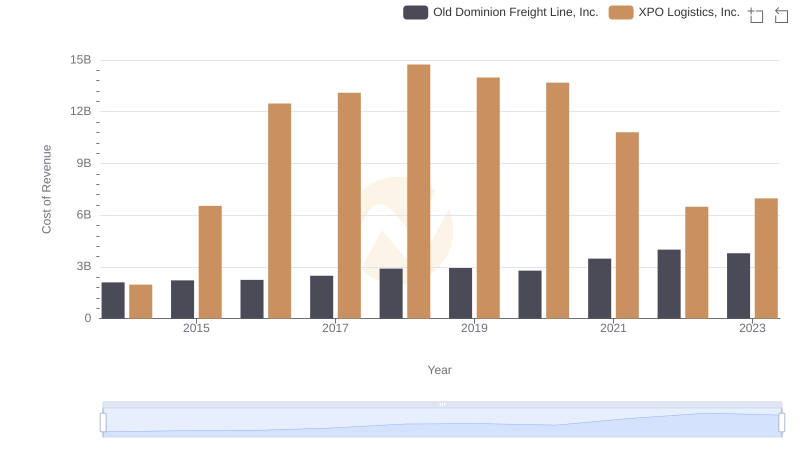Click the 12B y-axis label
Image resolution: width=800 pixels, height=461 pixels.
pos(81,111)
